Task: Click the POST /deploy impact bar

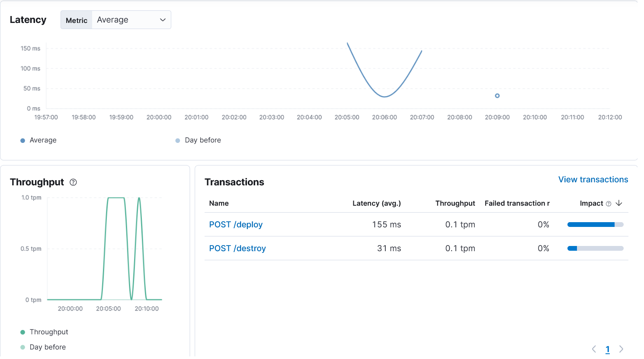Action: (x=595, y=225)
